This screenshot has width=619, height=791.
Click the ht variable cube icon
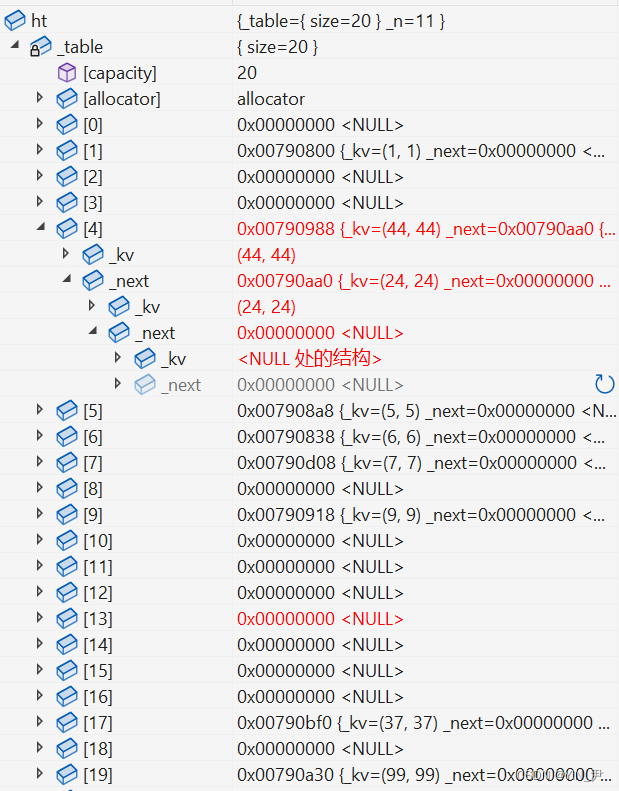click(x=15, y=21)
